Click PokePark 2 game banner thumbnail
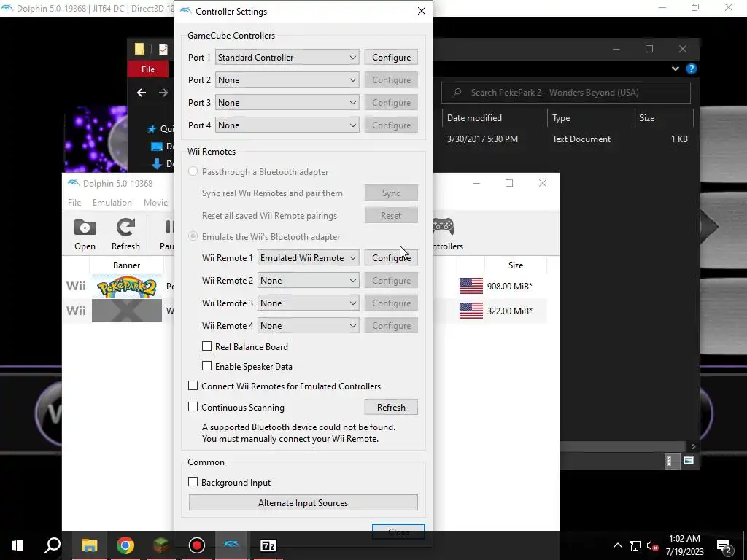Screen dimensions: 747x560 click(127, 286)
